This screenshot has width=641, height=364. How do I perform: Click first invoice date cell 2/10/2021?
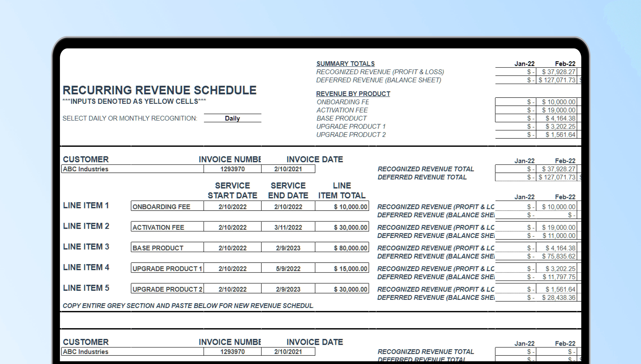pos(288,169)
